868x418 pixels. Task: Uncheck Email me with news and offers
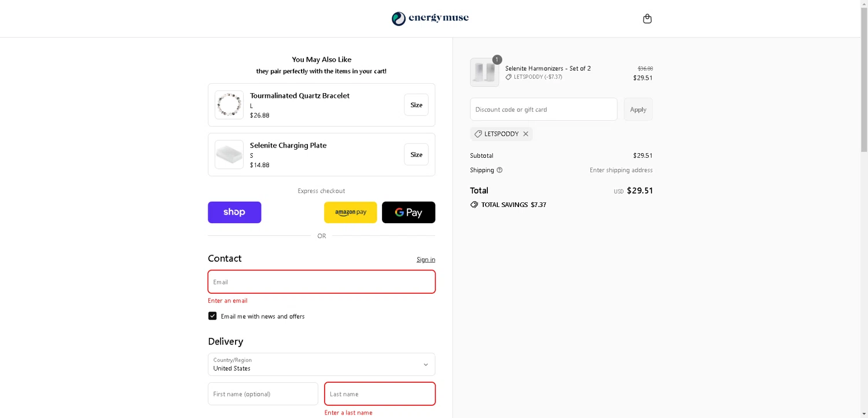coord(212,316)
